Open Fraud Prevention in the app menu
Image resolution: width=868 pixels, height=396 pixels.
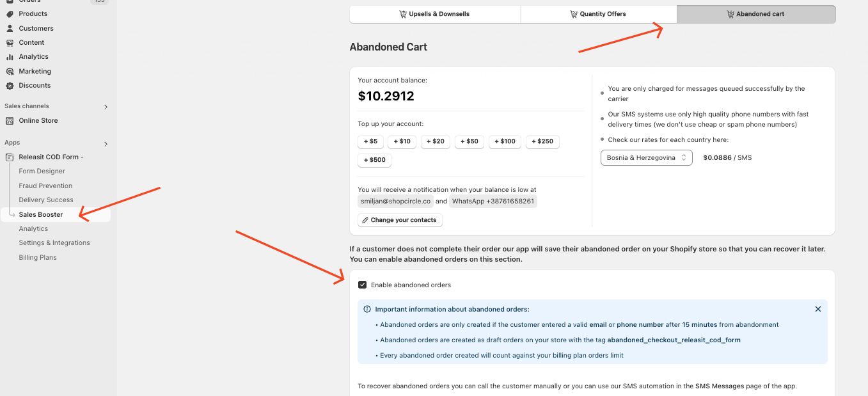point(45,186)
